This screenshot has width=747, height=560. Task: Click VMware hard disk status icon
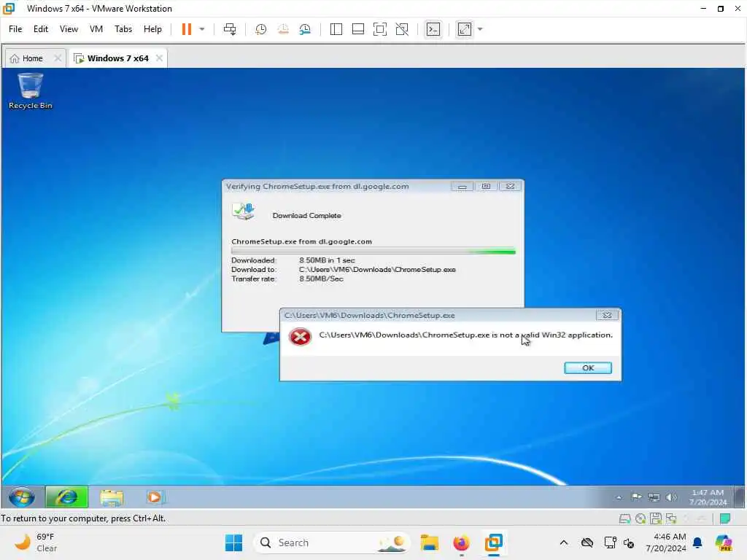click(x=624, y=518)
